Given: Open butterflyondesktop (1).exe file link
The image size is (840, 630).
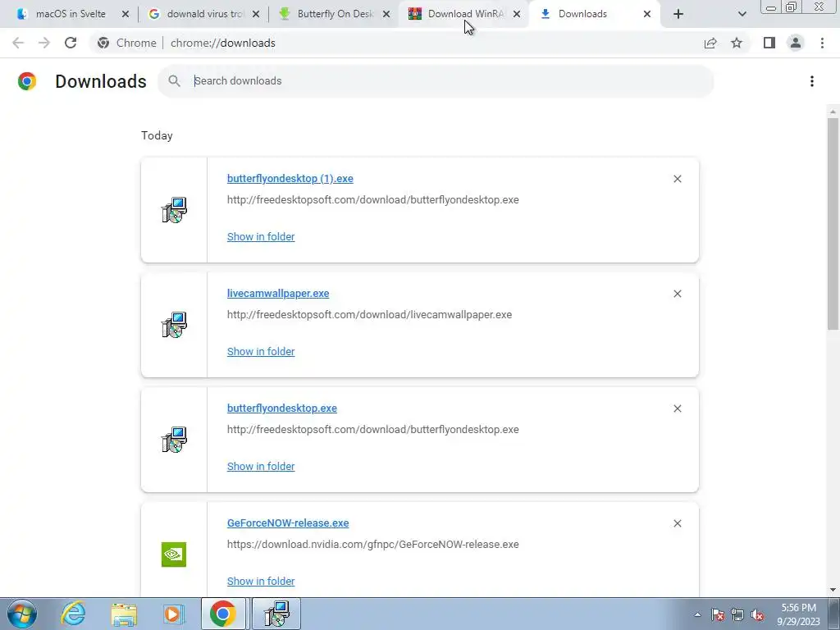Looking at the screenshot, I should click(x=290, y=179).
